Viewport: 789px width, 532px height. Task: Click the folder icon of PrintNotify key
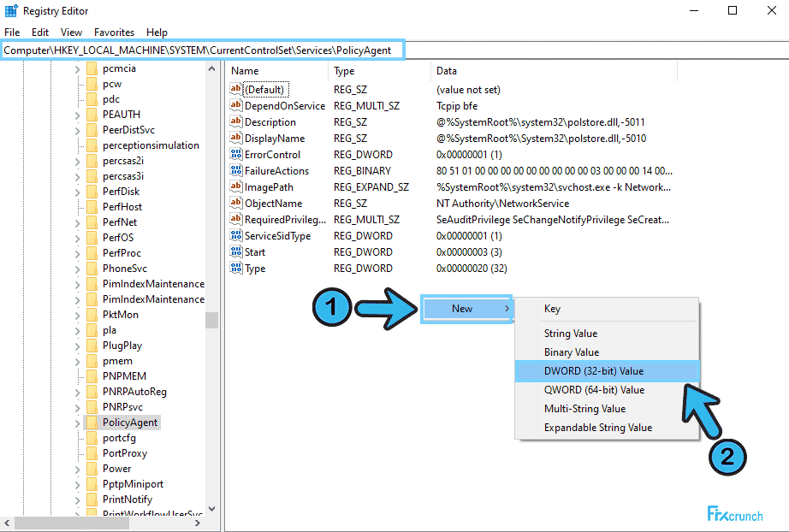pos(92,499)
